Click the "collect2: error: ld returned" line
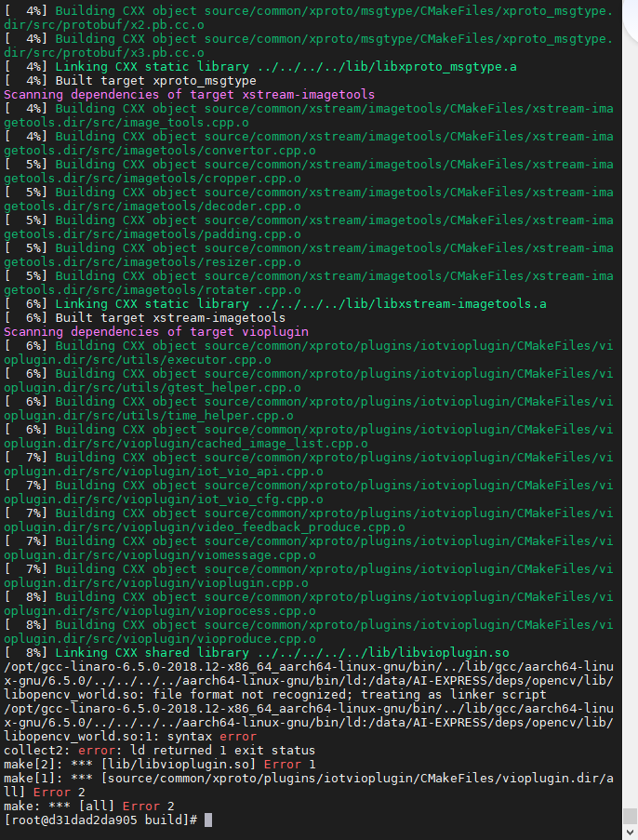This screenshot has height=840, width=638. (x=159, y=750)
